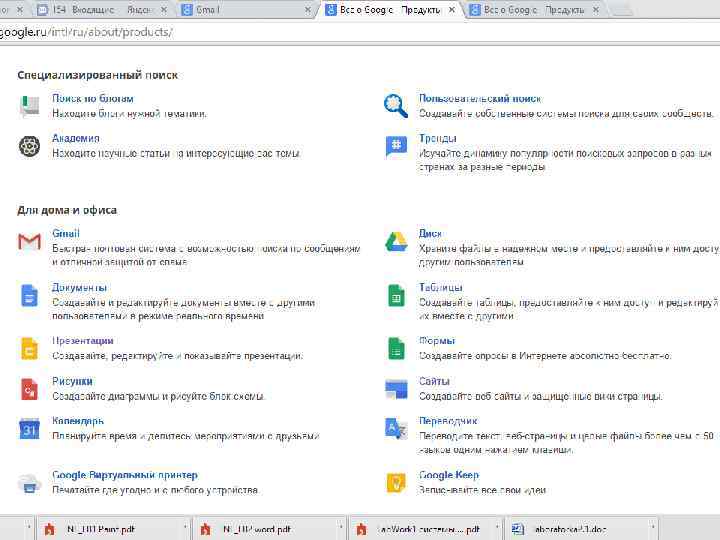Click the green Формы icon
Screen dimensions: 720x540
point(396,349)
